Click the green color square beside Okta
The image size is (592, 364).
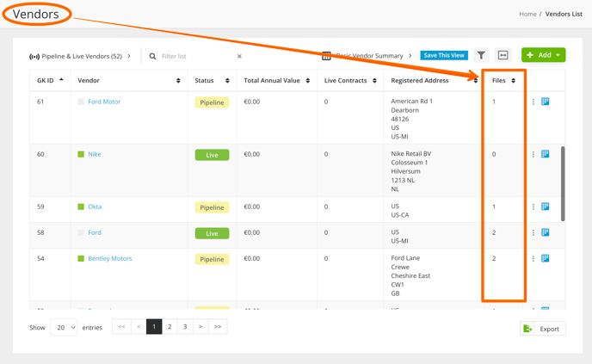click(81, 207)
